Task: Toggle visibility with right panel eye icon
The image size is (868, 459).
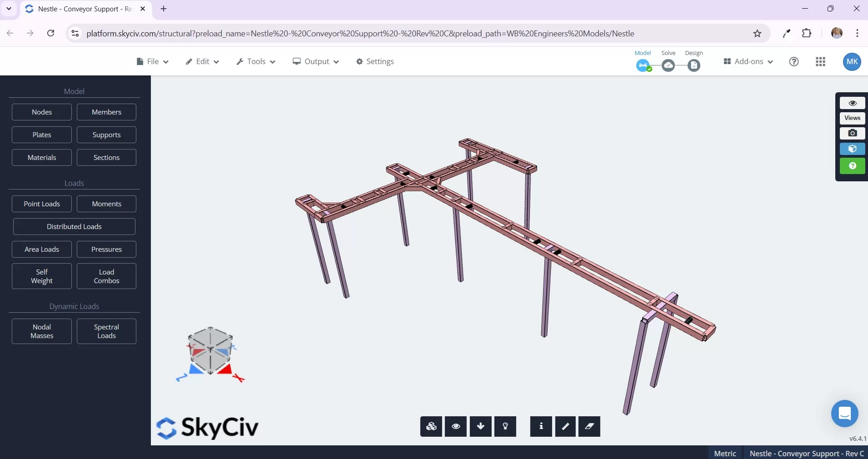Action: [853, 103]
